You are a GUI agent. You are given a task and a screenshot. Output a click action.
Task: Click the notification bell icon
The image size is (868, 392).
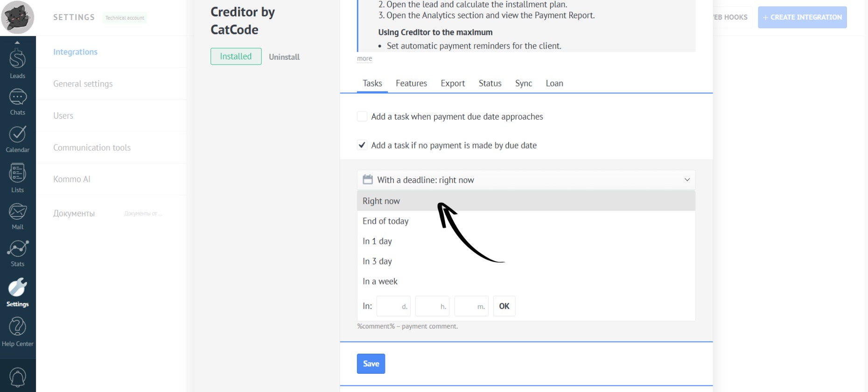pos(17,377)
